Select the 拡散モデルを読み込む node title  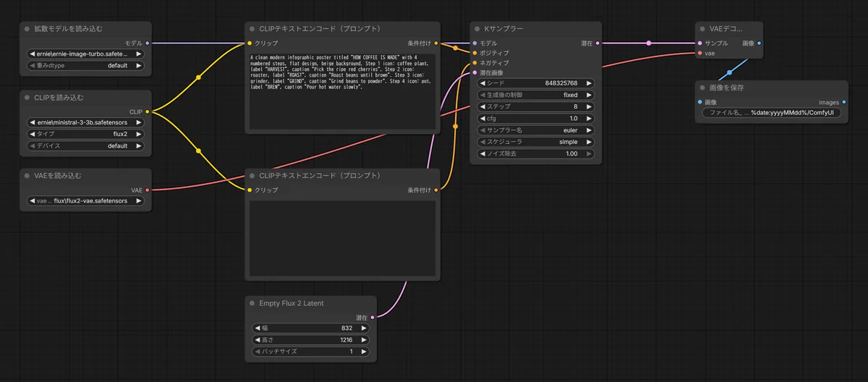(x=68, y=29)
